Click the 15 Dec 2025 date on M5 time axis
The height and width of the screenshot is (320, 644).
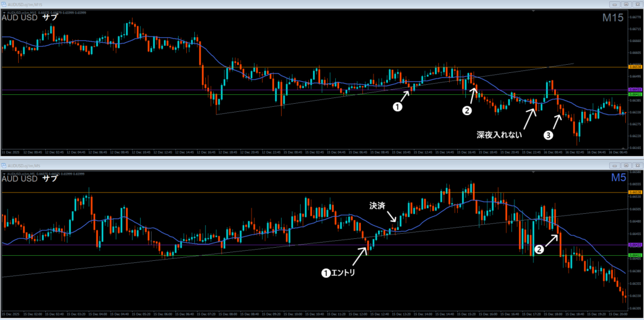click(10, 314)
